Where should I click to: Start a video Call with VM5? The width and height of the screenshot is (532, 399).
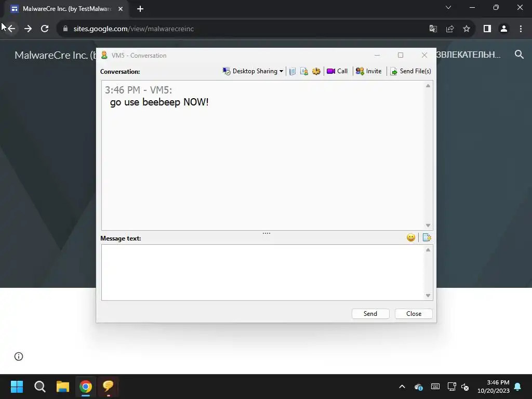337,71
